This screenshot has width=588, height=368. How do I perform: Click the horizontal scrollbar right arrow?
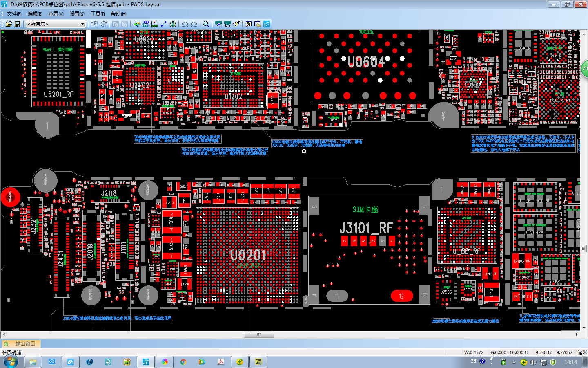click(x=577, y=334)
